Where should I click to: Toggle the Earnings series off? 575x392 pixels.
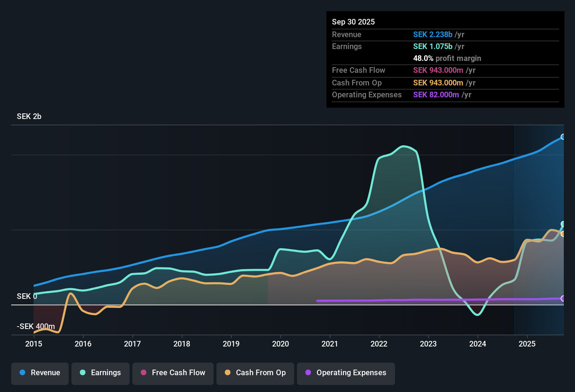tap(100, 373)
